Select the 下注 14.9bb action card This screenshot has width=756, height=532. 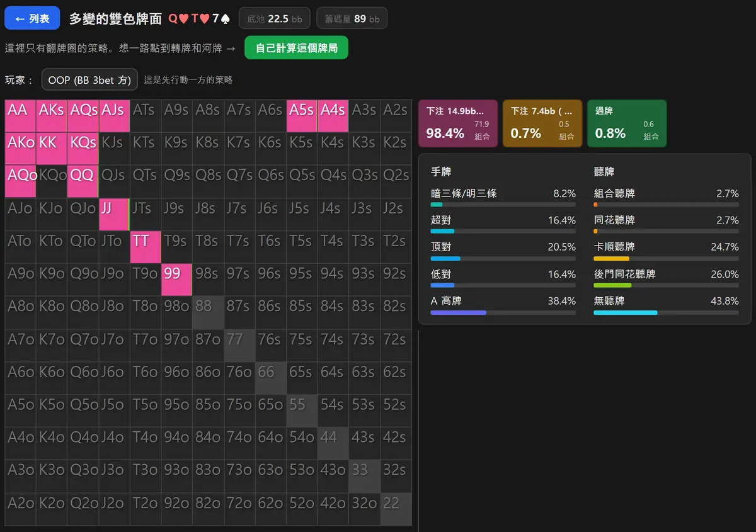tap(458, 123)
